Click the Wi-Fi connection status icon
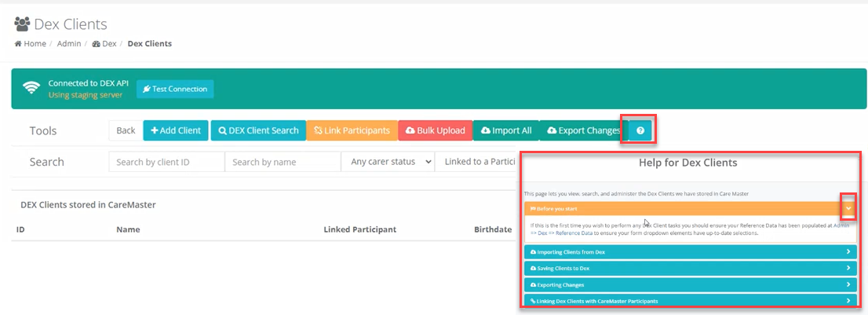The width and height of the screenshot is (868, 315). click(x=31, y=89)
